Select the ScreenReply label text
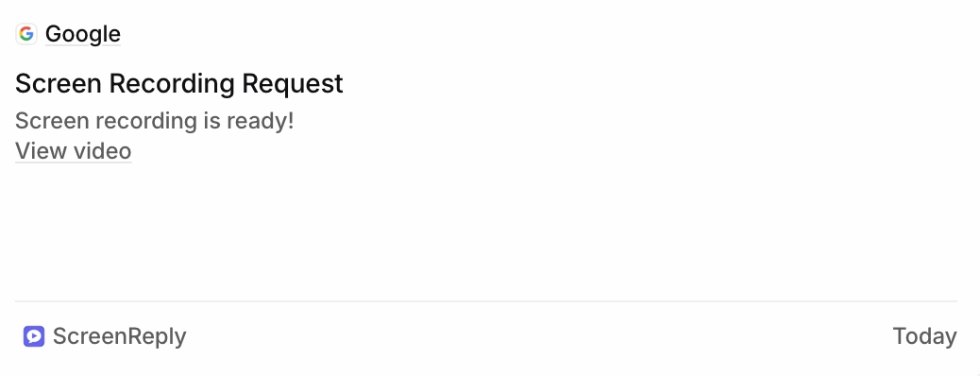Viewport: 980px width, 376px height. pos(119,336)
